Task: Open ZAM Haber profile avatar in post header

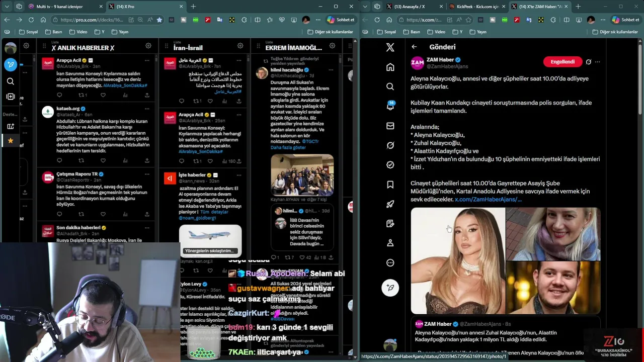Action: click(x=417, y=62)
